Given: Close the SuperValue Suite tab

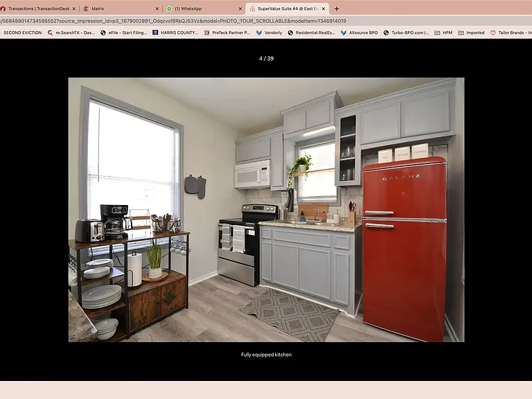Looking at the screenshot, I should [323, 9].
